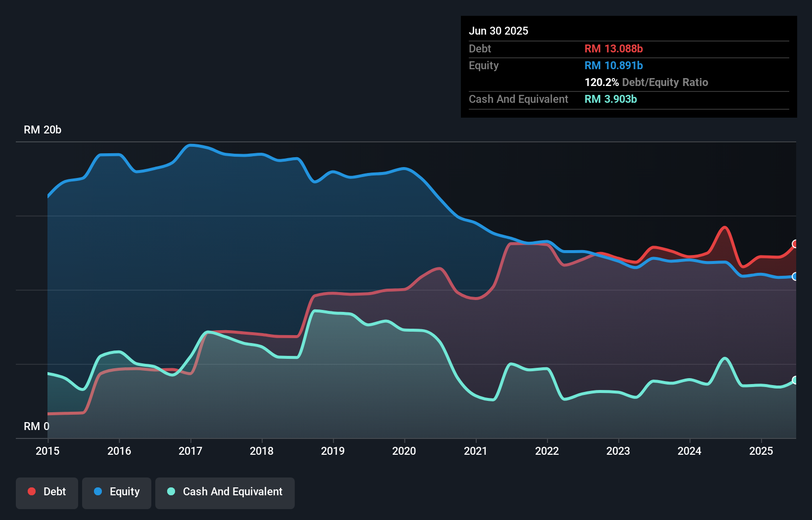Click the blue Equity legend dot

point(98,491)
